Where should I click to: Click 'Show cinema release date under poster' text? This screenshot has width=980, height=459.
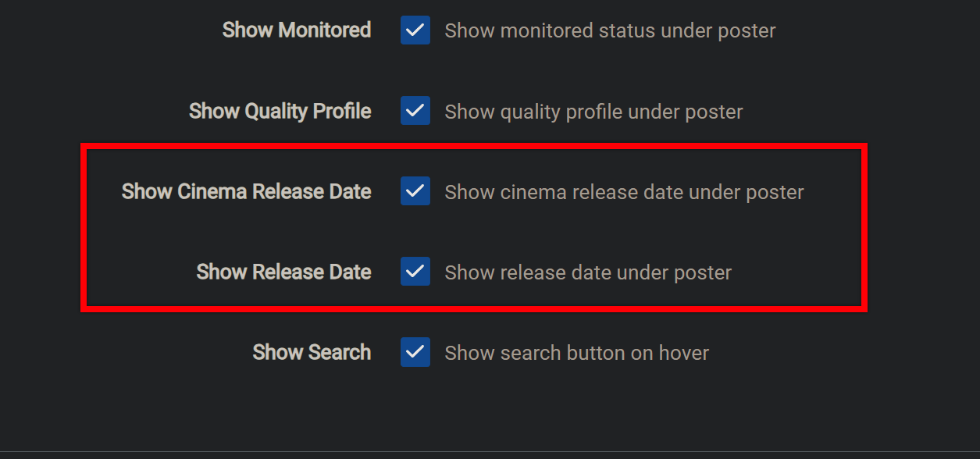(x=624, y=192)
